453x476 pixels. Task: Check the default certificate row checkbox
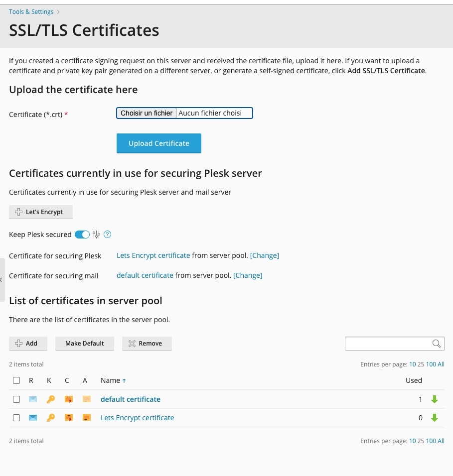[x=16, y=399]
